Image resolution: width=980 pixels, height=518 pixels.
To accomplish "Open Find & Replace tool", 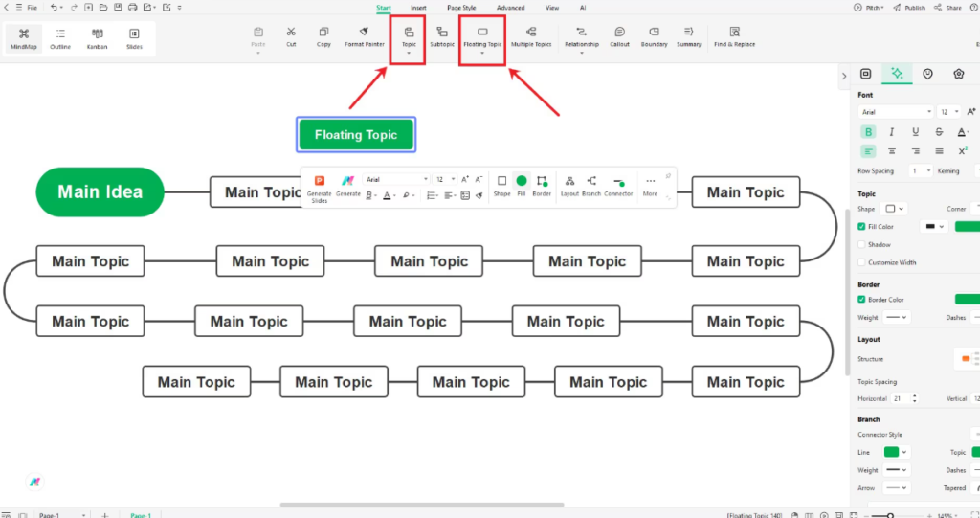I will [x=734, y=36].
